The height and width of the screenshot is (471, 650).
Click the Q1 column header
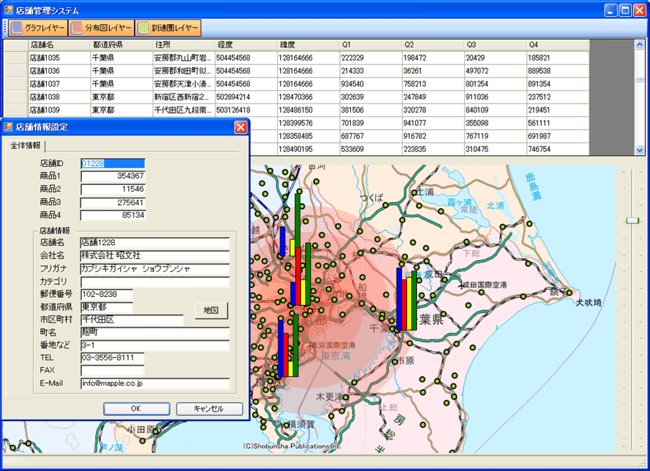click(368, 45)
